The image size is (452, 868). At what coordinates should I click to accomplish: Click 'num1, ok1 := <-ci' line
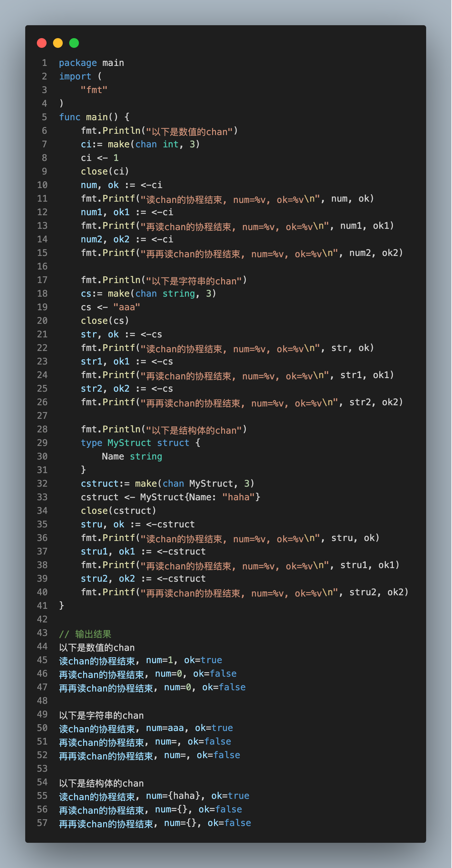pos(127,212)
